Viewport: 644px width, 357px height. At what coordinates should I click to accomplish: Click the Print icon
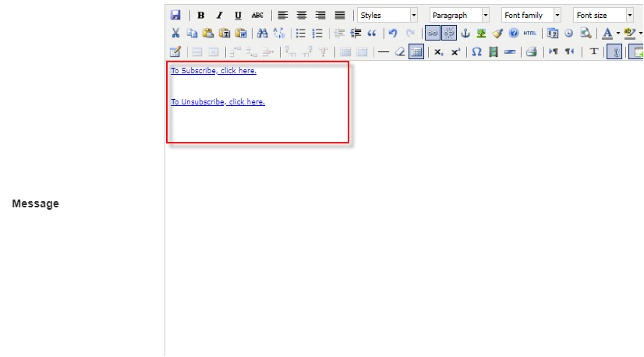coord(531,52)
